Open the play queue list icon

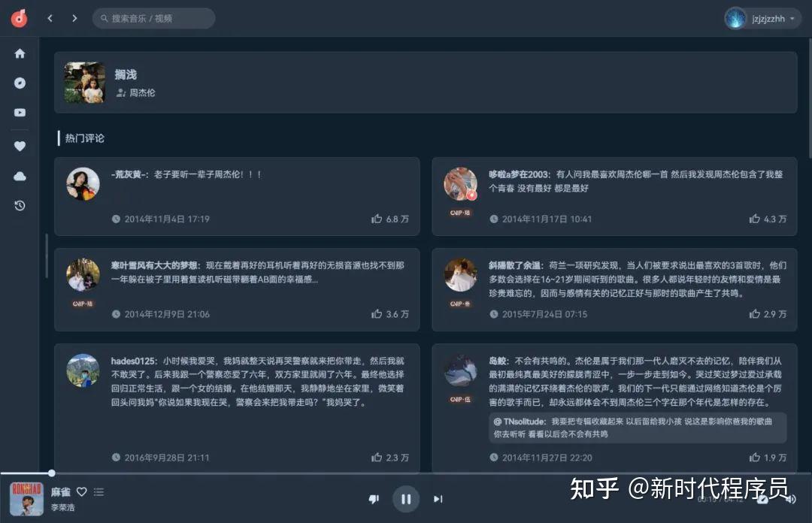point(99,492)
